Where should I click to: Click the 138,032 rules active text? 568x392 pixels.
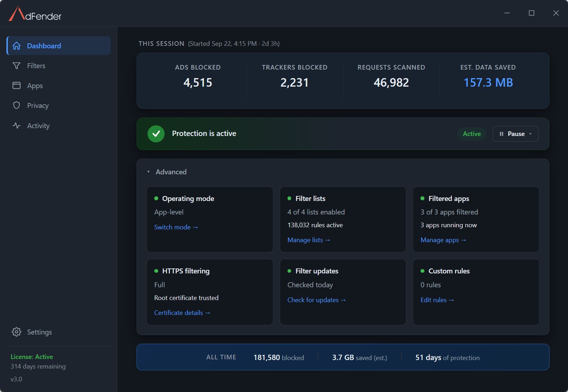315,225
